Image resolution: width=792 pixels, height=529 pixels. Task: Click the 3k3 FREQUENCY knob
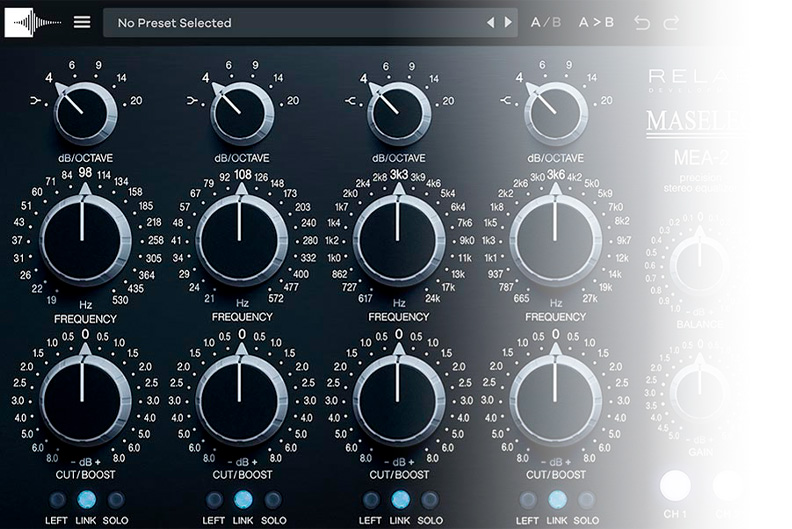[399, 241]
